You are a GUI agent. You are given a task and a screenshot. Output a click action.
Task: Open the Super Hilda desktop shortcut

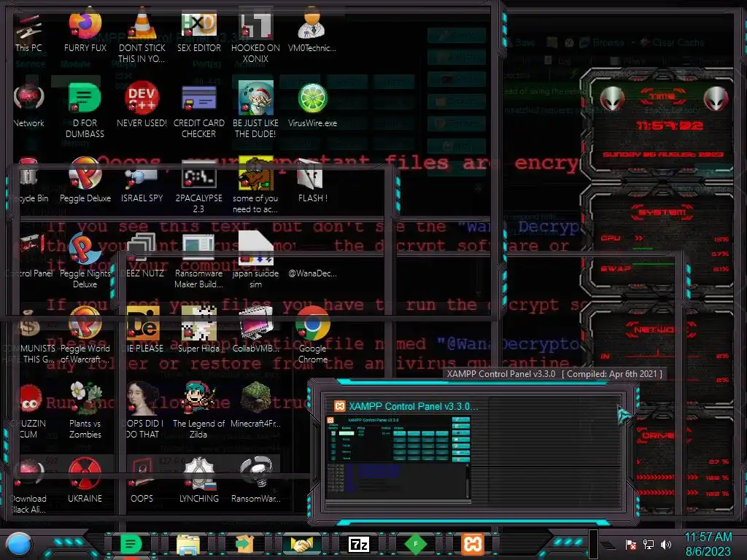(x=199, y=330)
